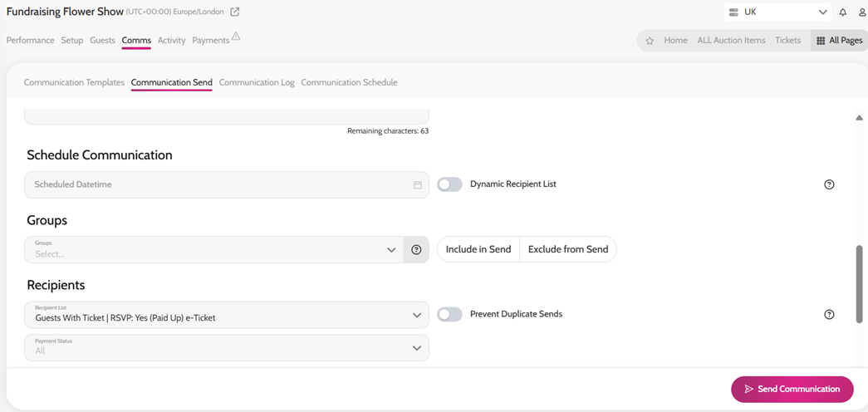Screen dimensions: 868x412
Task: Click the Send Communication button
Action: (792, 390)
